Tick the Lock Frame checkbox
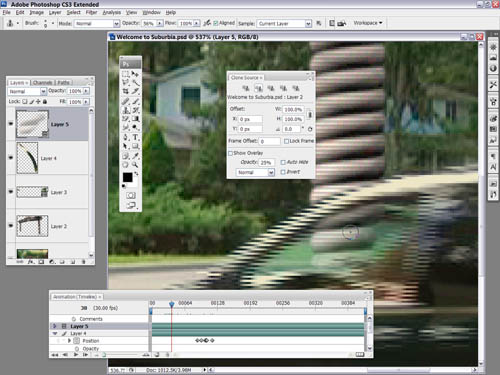The image size is (500, 375). click(286, 141)
